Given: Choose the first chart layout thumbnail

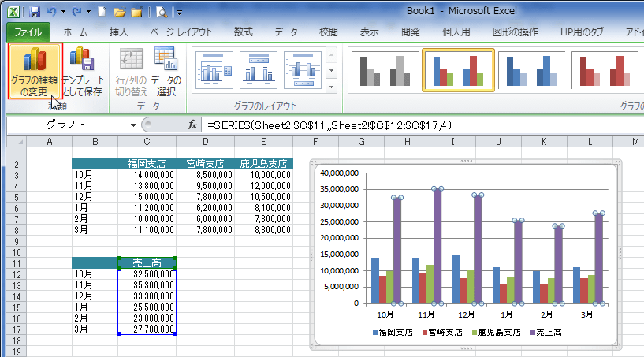Looking at the screenshot, I should (215, 71).
